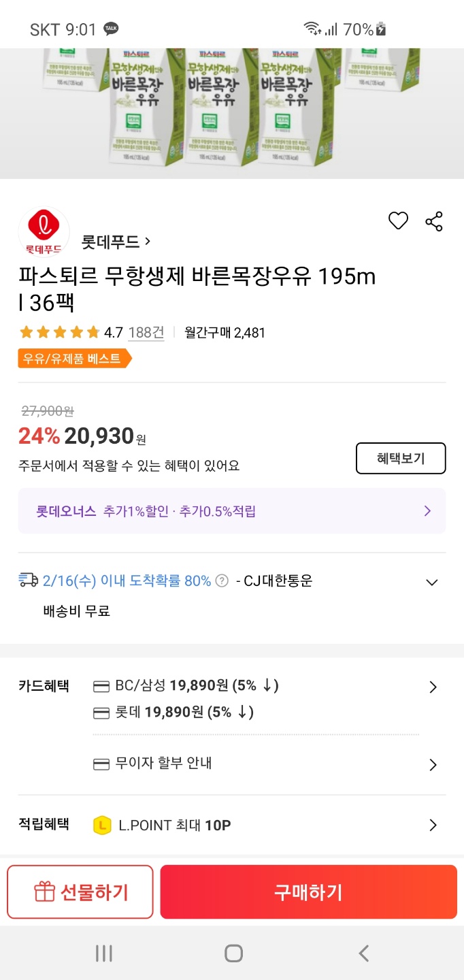This screenshot has width=464, height=980.
Task: Tap the share icon
Action: (434, 221)
